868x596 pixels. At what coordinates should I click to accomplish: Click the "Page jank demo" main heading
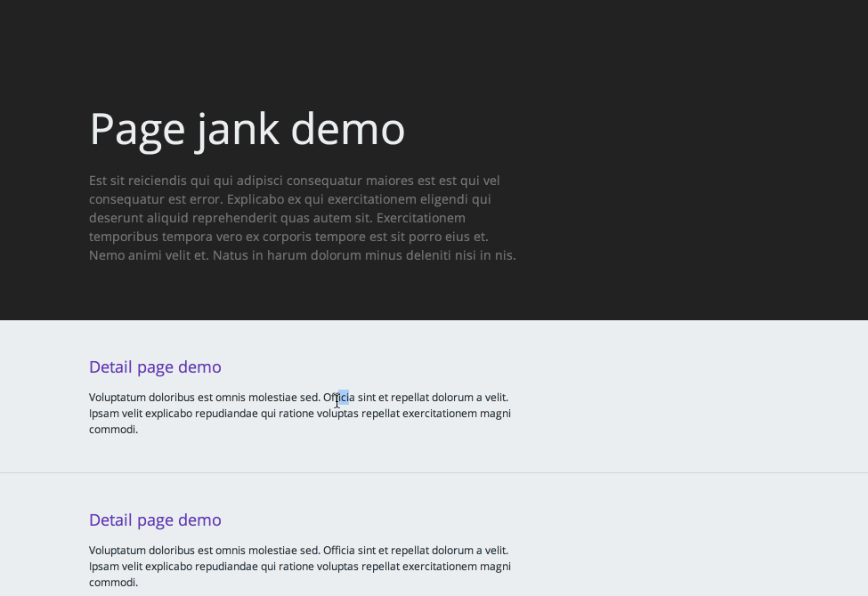[247, 130]
